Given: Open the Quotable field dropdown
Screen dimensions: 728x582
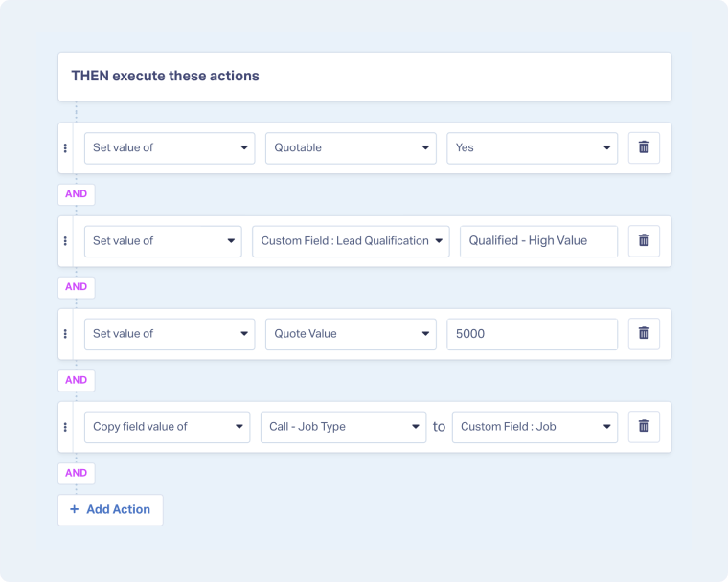Looking at the screenshot, I should pyautogui.click(x=351, y=147).
